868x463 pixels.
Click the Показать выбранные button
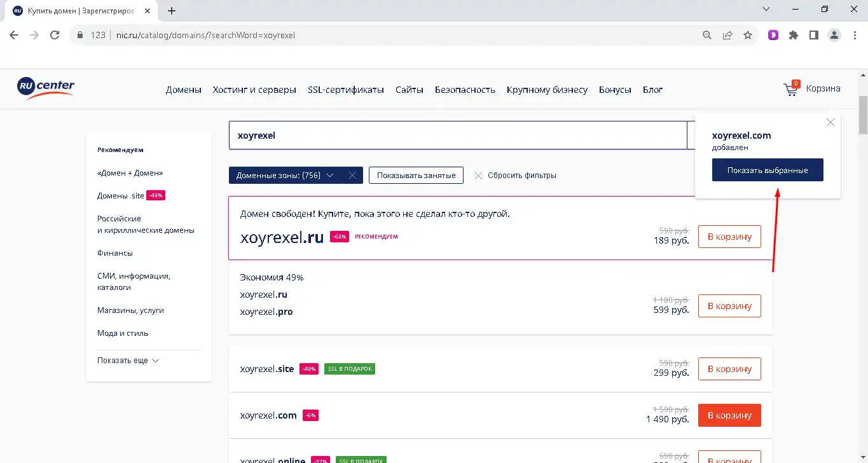[x=768, y=170]
